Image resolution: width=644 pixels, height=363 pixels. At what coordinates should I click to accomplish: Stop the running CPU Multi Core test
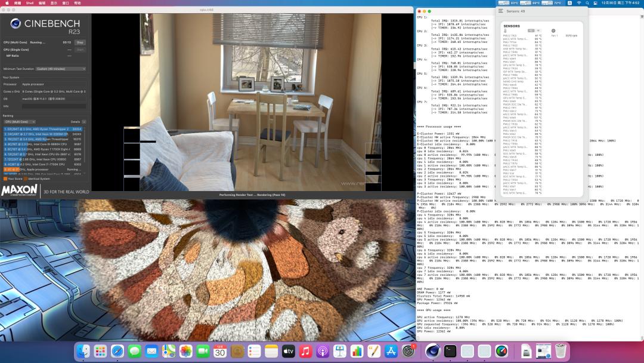click(80, 42)
